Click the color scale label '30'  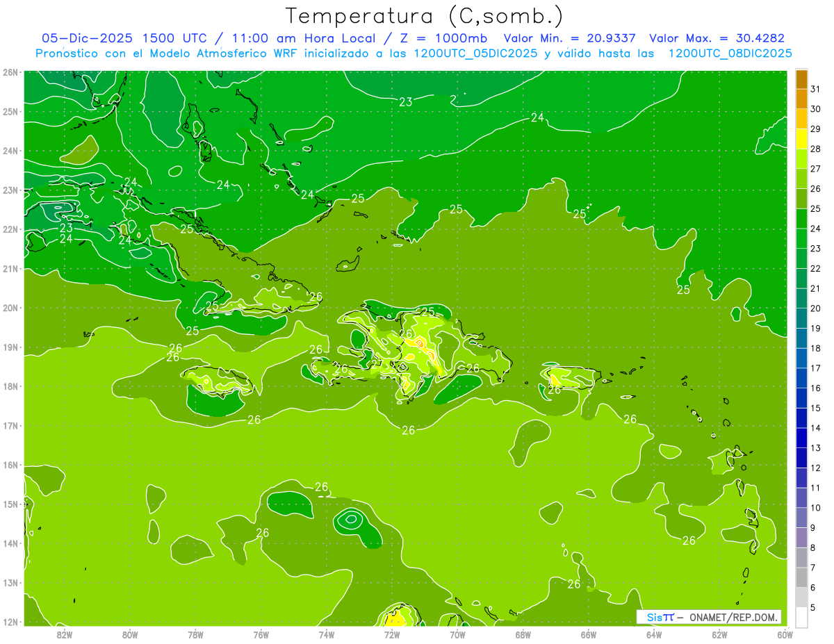[815, 109]
